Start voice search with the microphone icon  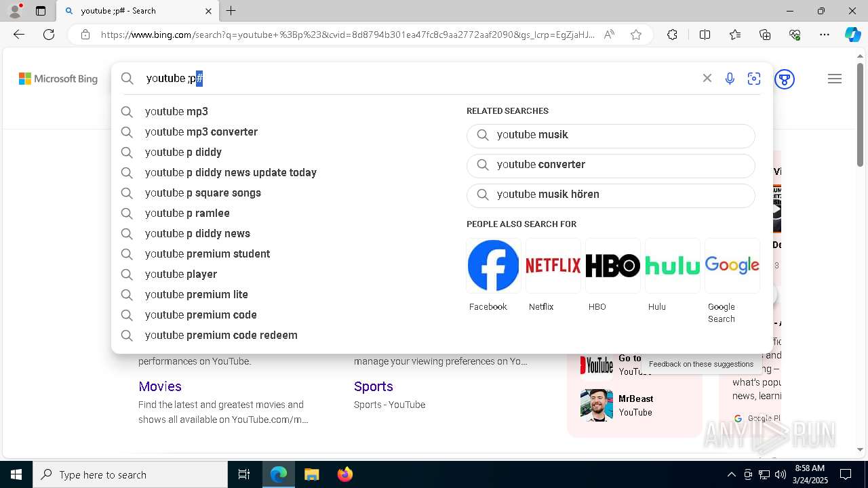[x=730, y=79]
